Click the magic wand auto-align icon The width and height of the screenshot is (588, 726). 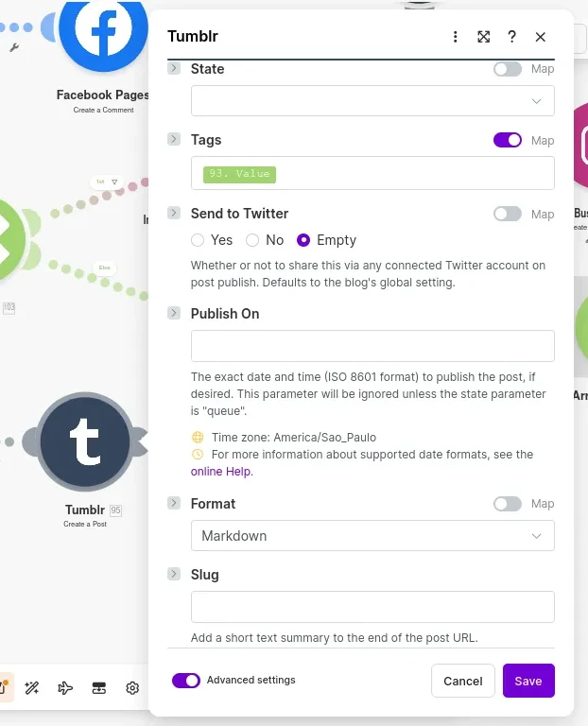click(31, 688)
